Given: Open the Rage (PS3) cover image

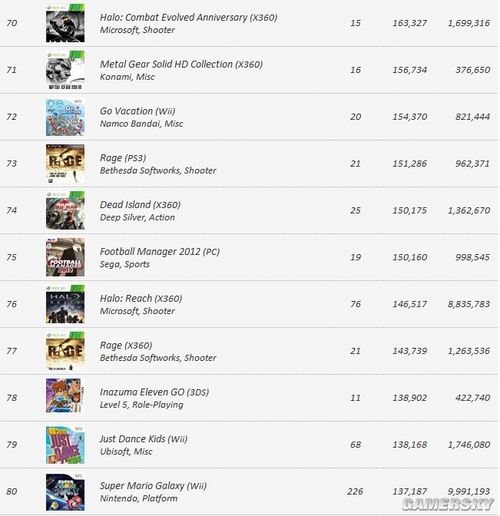Looking at the screenshot, I should [x=65, y=164].
